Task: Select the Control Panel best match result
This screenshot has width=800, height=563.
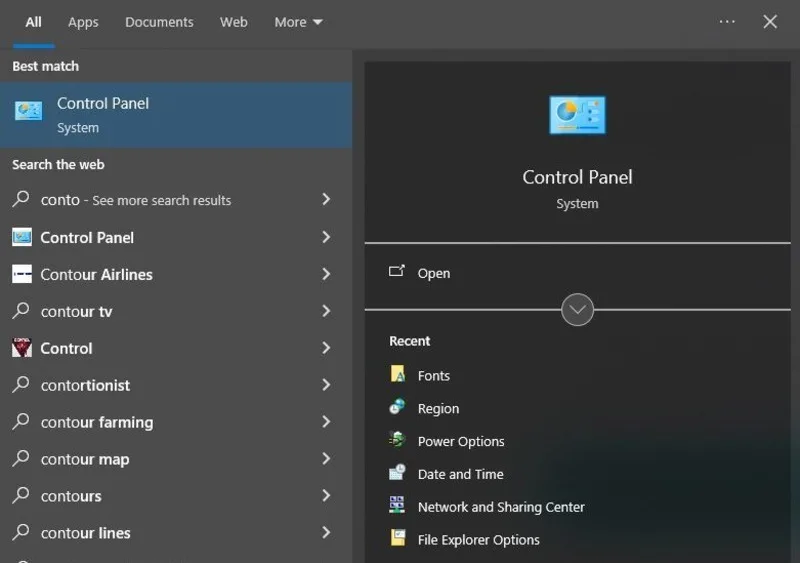Action: tap(176, 115)
